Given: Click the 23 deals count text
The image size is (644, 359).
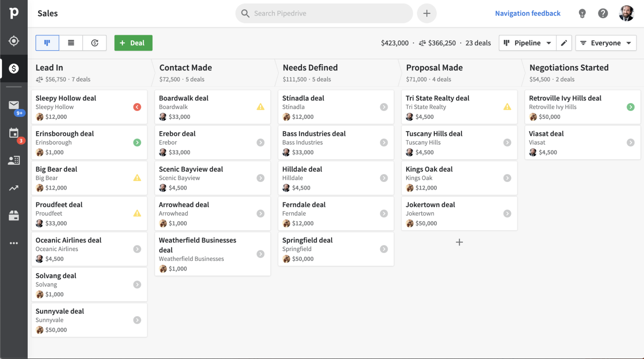Looking at the screenshot, I should tap(478, 43).
